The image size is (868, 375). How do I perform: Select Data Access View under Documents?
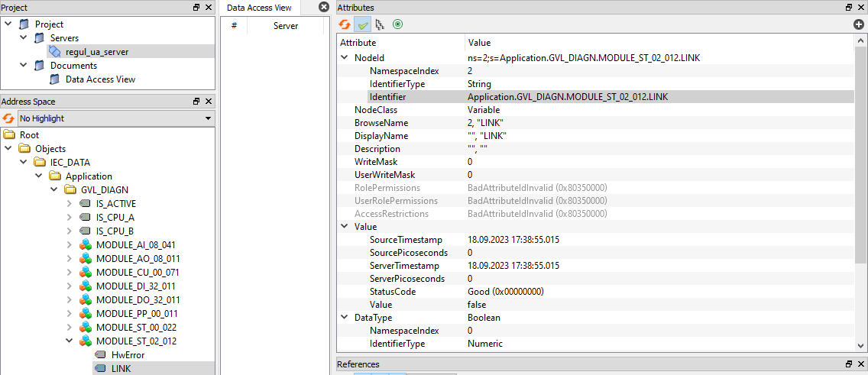(x=100, y=79)
